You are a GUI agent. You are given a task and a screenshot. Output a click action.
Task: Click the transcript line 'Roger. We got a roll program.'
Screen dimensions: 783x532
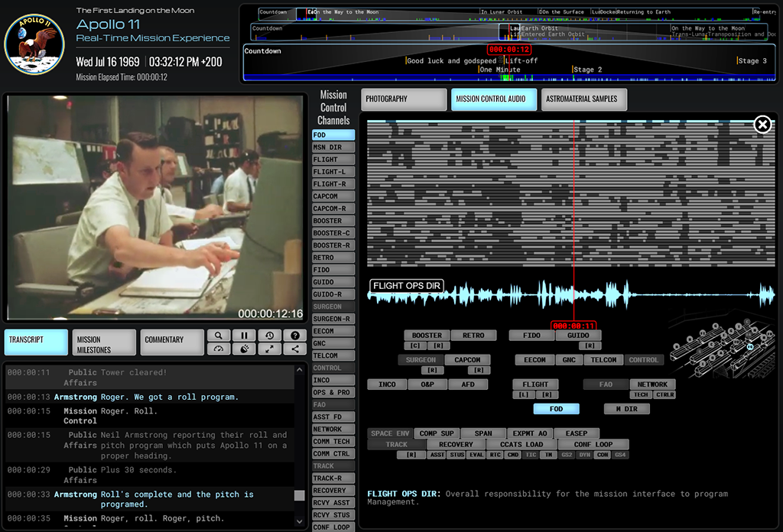click(x=170, y=397)
